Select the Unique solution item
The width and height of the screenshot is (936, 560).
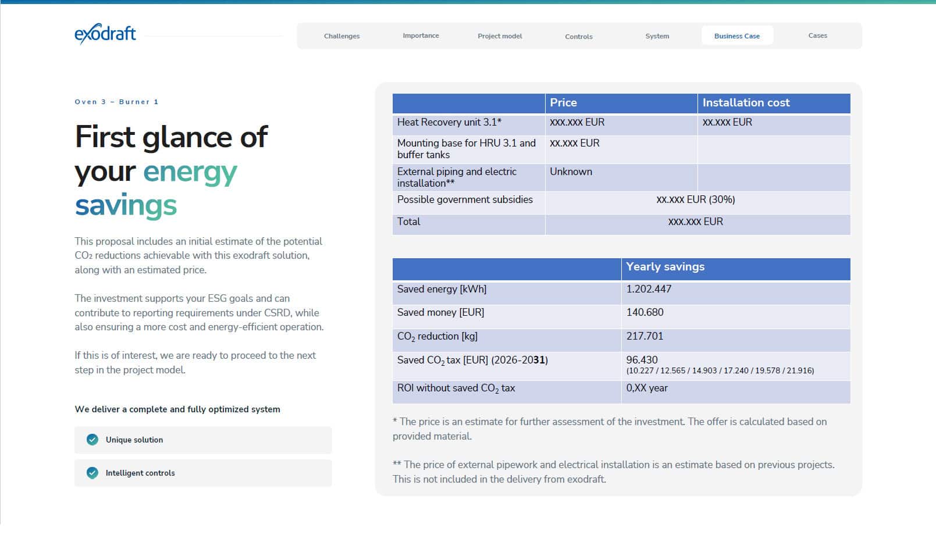tap(203, 440)
